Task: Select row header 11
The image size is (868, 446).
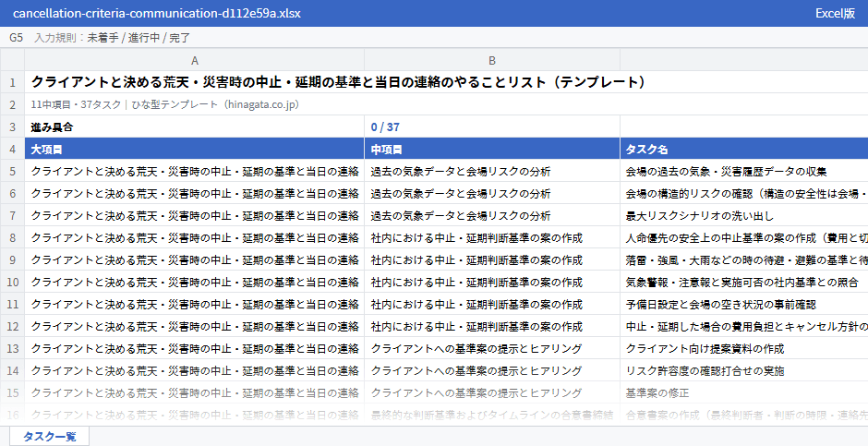Action: 12,304
